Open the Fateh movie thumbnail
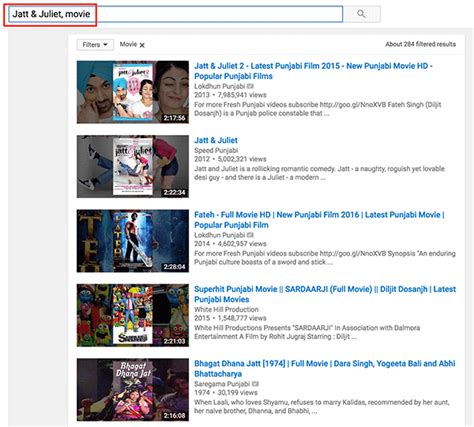This screenshot has height=427, width=474. point(133,241)
